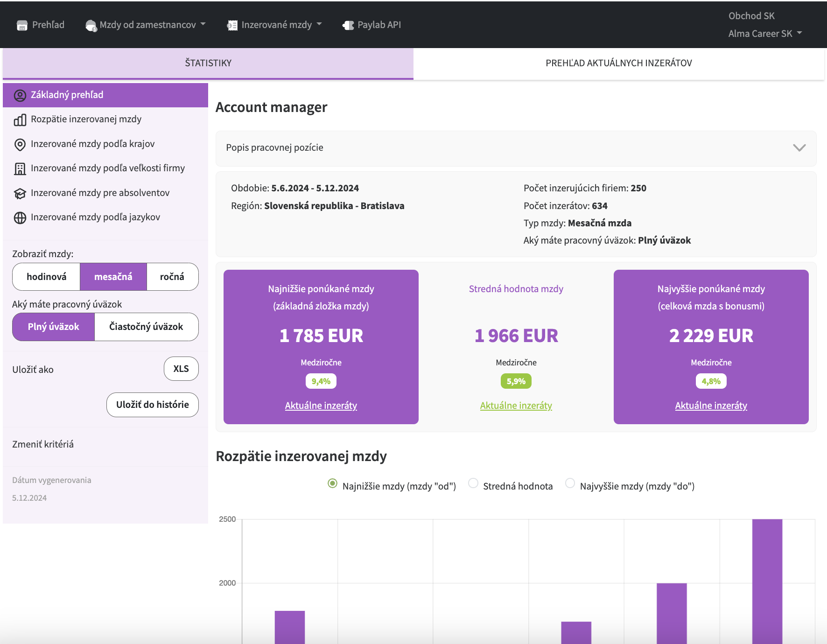
Task: Click the tallest bar in the chart
Action: [x=767, y=581]
